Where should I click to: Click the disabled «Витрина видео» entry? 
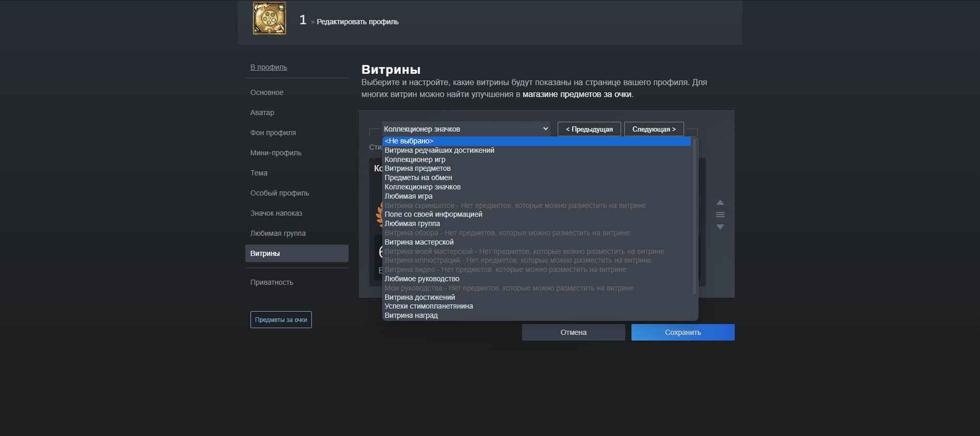536,269
